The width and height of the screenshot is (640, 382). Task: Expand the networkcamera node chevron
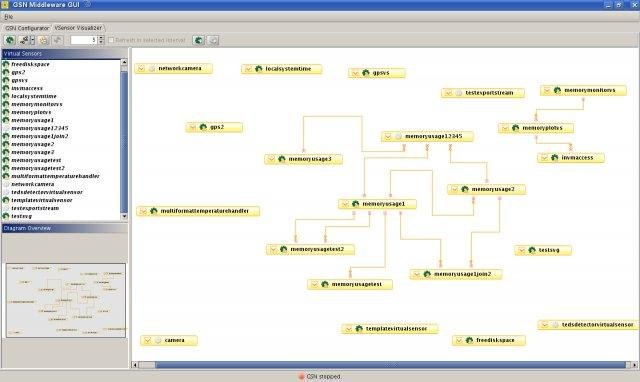pos(141,69)
